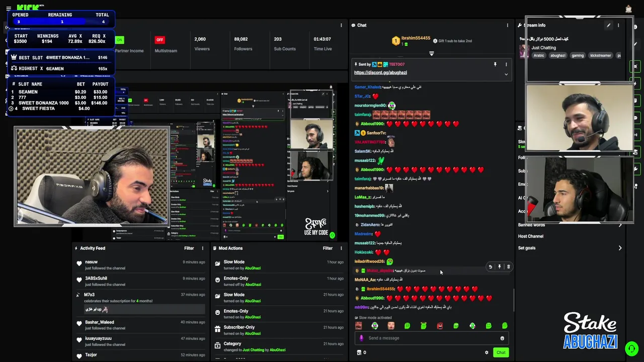Click the Host Channel option

(530, 236)
